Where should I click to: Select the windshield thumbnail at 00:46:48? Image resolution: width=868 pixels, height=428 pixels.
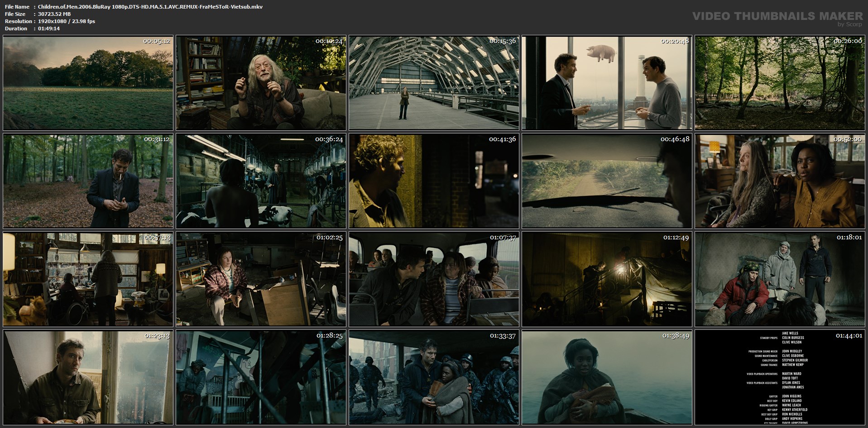(x=607, y=181)
